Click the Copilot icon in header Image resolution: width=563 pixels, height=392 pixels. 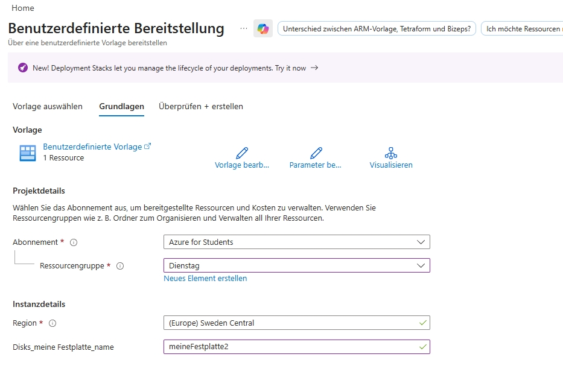262,28
